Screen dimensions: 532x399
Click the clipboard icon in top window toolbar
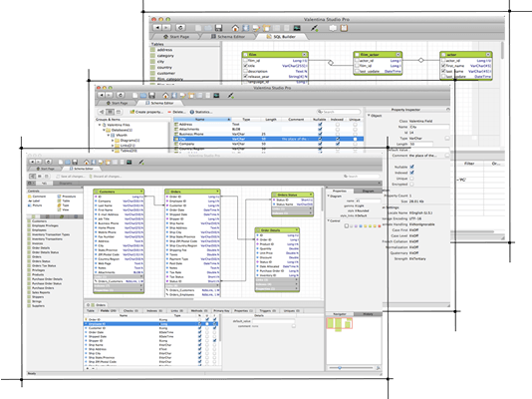(344, 28)
